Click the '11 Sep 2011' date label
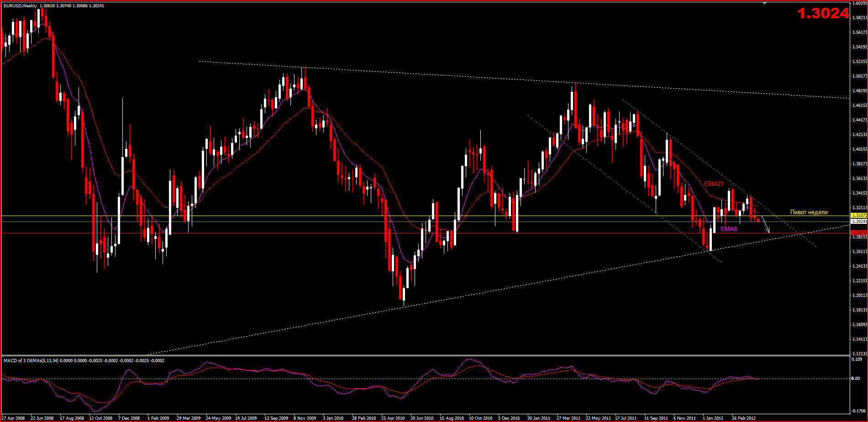The height and width of the screenshot is (422, 868). (656, 418)
